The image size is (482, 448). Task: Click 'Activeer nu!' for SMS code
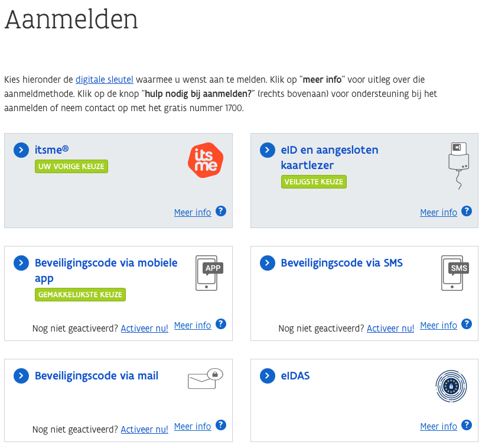pos(390,328)
